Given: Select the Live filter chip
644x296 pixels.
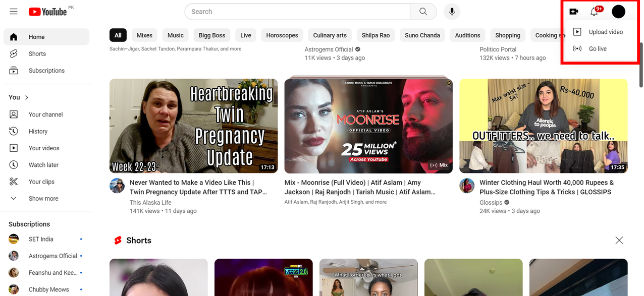Looking at the screenshot, I should (246, 35).
